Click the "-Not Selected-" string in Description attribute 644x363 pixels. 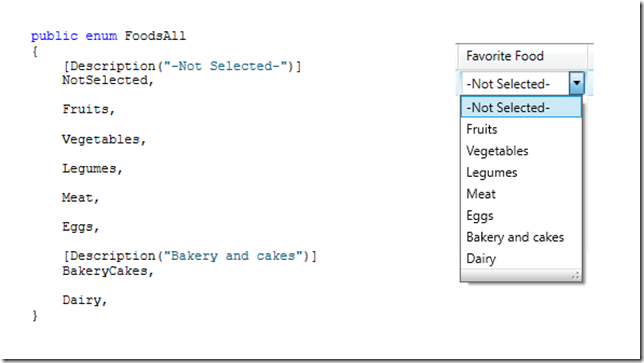click(225, 66)
